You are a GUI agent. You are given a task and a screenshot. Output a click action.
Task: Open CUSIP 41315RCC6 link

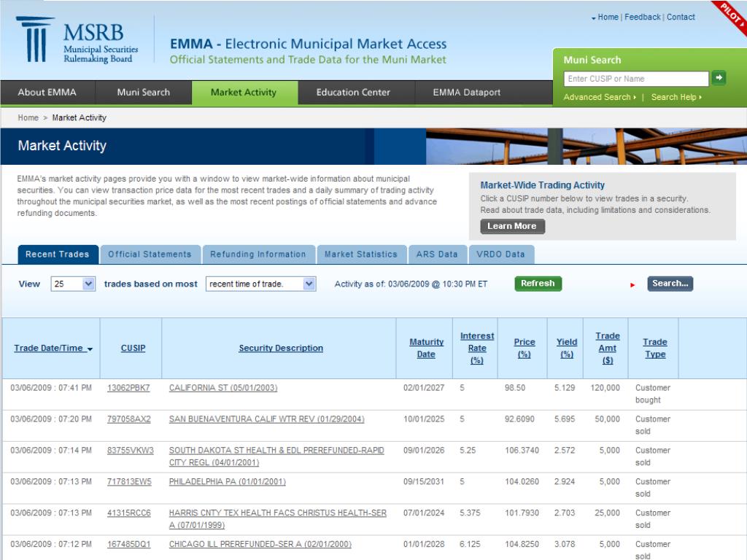pos(128,513)
